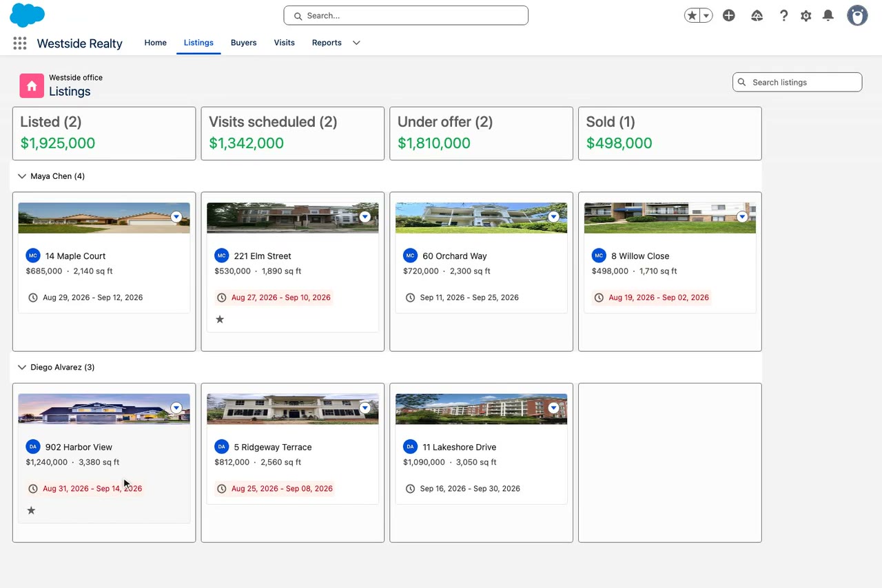Screen dimensions: 882x588
Task: Open the favorites list dropdown arrow
Action: coord(706,16)
